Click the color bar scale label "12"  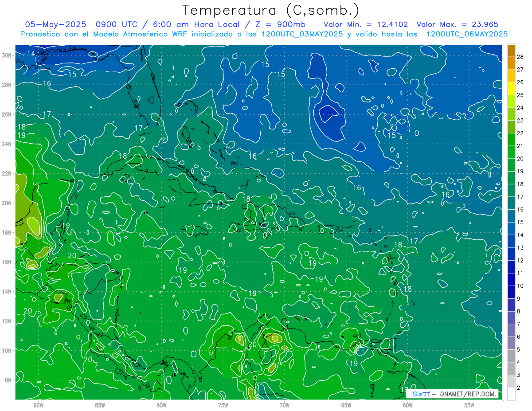coord(520,261)
